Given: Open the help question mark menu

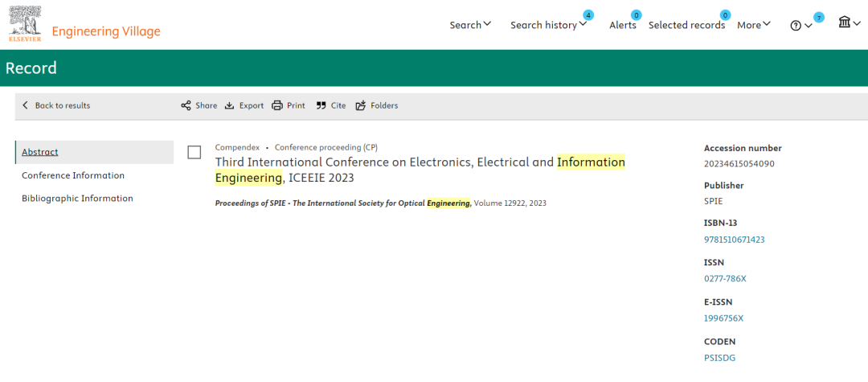Looking at the screenshot, I should [x=801, y=26].
